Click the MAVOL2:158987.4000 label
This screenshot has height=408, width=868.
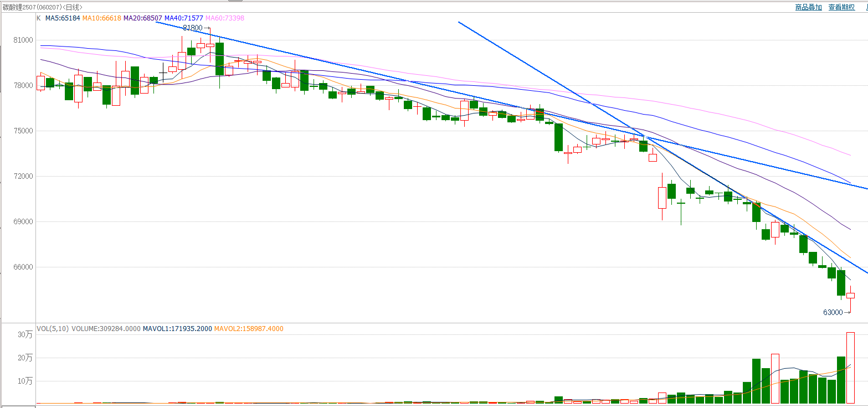tap(249, 329)
